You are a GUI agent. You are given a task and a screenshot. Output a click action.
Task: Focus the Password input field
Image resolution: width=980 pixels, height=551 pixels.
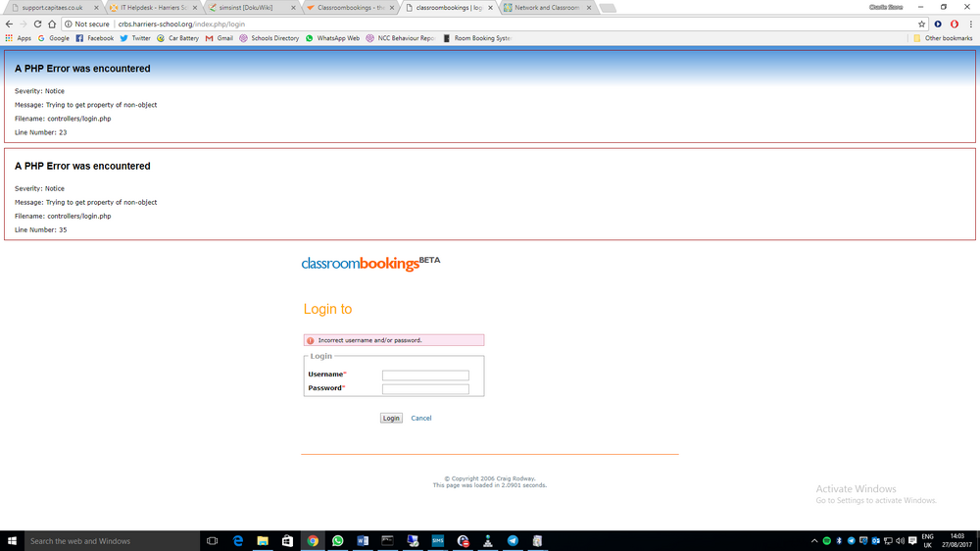coord(425,389)
